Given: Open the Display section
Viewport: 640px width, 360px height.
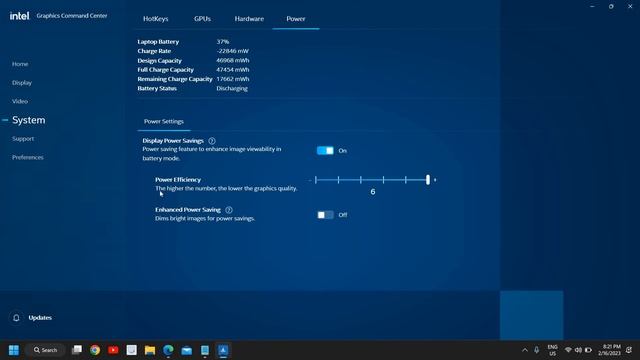Looking at the screenshot, I should pos(22,83).
